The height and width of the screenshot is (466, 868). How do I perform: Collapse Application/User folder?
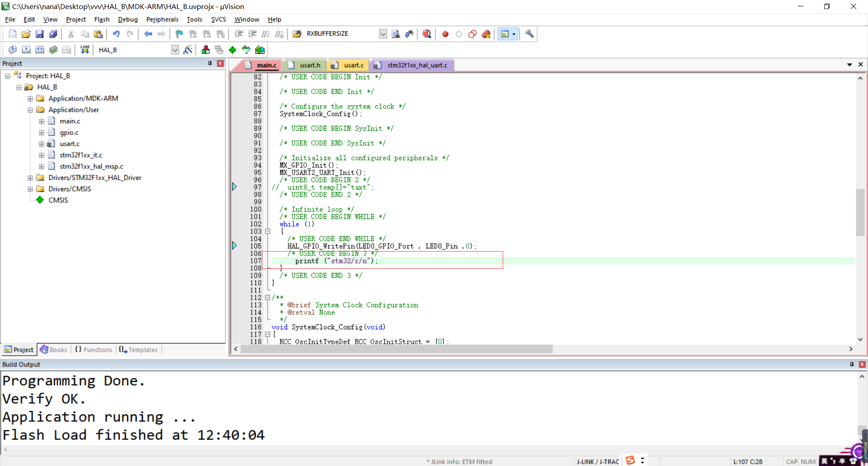tap(30, 110)
